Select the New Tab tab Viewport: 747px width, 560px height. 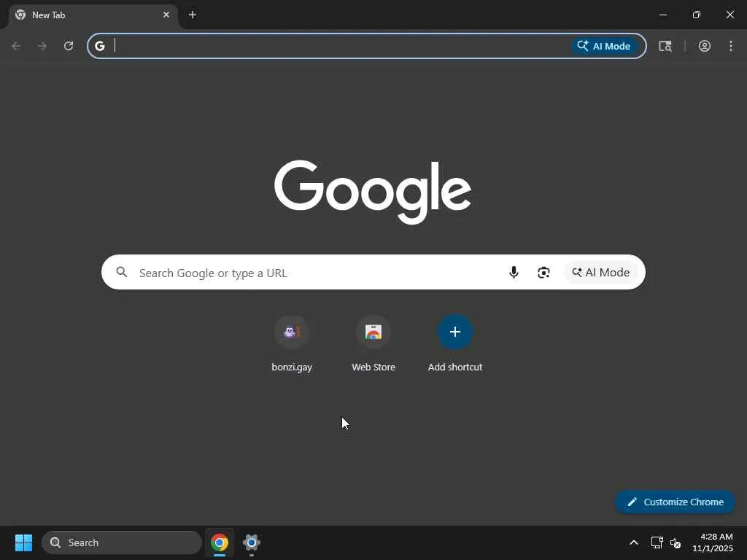tap(93, 15)
